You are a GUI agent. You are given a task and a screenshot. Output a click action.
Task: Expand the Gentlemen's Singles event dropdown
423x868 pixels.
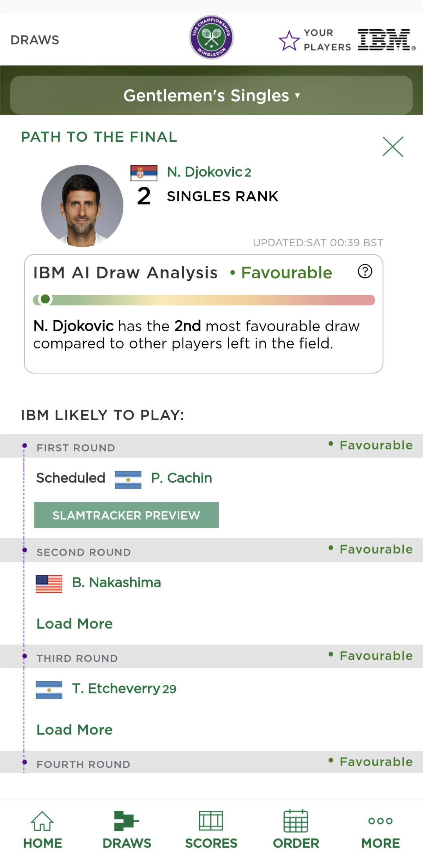click(211, 96)
